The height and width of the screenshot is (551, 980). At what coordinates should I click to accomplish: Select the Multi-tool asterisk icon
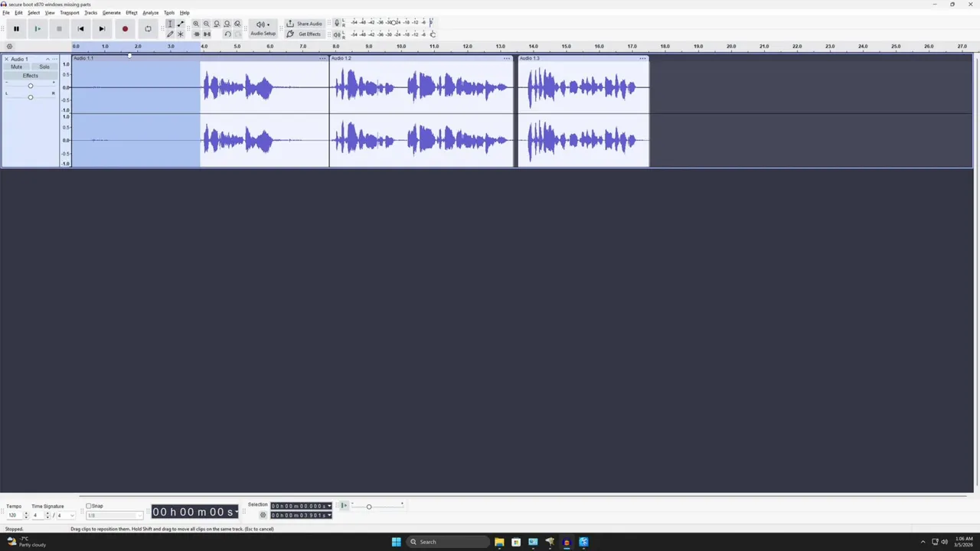181,34
